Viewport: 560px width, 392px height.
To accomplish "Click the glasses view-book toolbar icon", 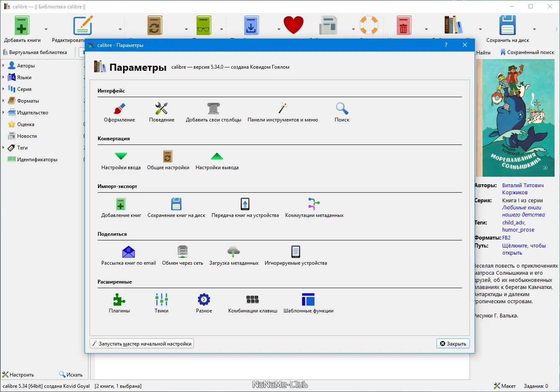I will click(x=204, y=25).
